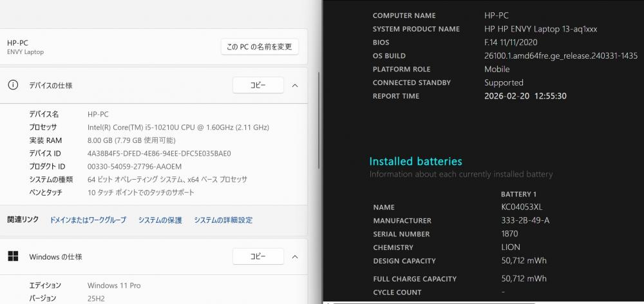Click the Windows 11 Pro edition value
The width and height of the screenshot is (644, 304).
click(x=114, y=285)
